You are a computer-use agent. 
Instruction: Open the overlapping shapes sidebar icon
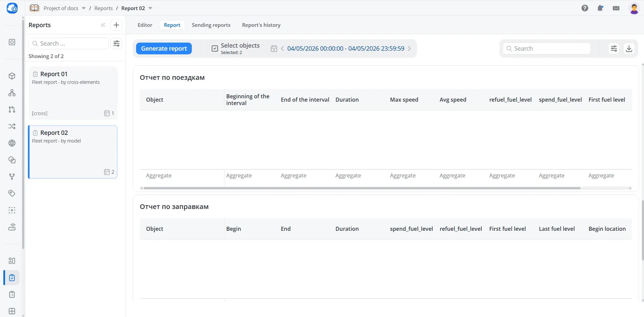pyautogui.click(x=12, y=160)
